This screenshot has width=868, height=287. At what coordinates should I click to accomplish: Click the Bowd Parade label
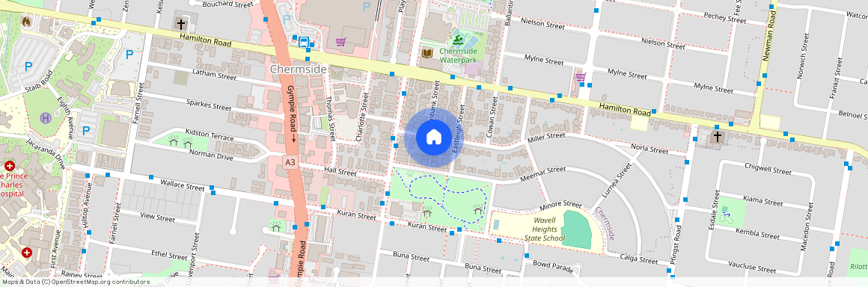pyautogui.click(x=552, y=267)
